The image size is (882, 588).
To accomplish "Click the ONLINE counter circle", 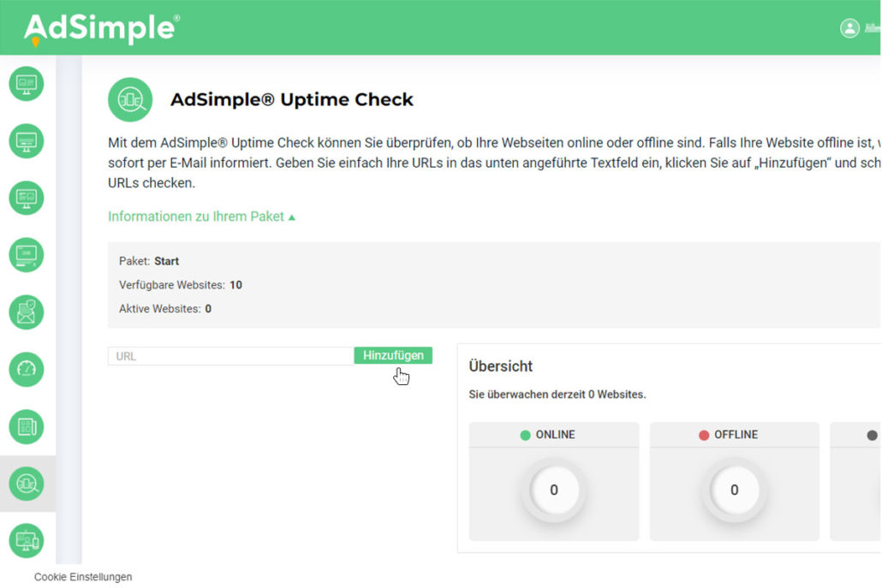I will tap(554, 490).
